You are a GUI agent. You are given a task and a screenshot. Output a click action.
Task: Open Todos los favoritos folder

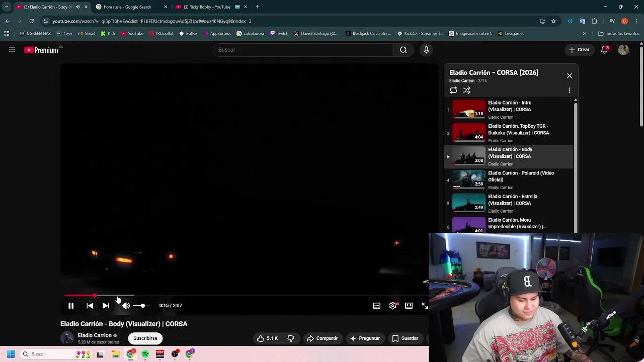click(x=618, y=34)
